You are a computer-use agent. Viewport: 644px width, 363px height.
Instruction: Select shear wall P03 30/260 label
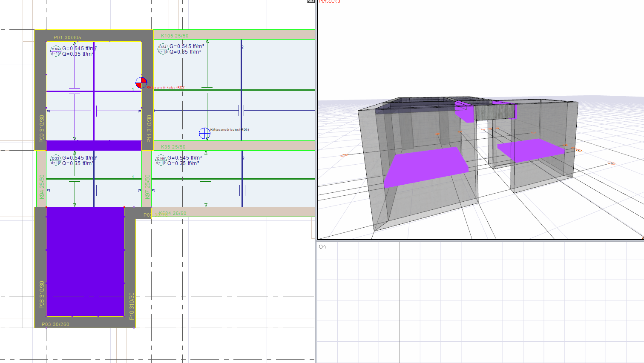(55, 324)
